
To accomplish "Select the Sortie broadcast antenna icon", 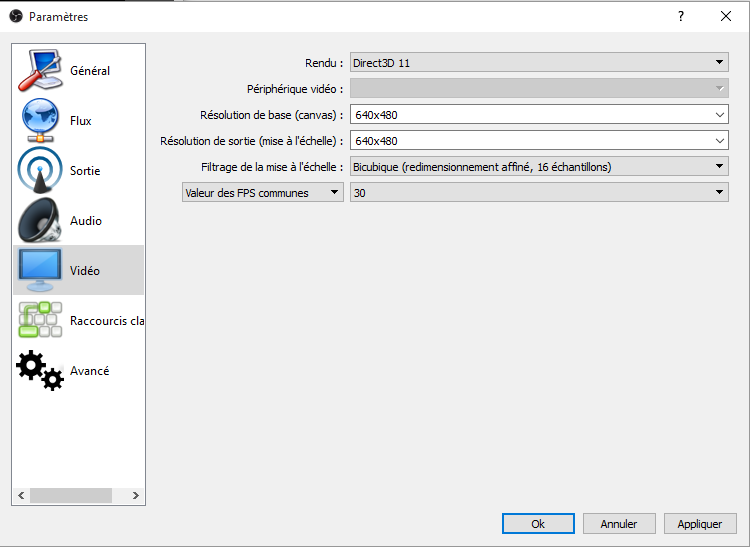I will (40, 170).
